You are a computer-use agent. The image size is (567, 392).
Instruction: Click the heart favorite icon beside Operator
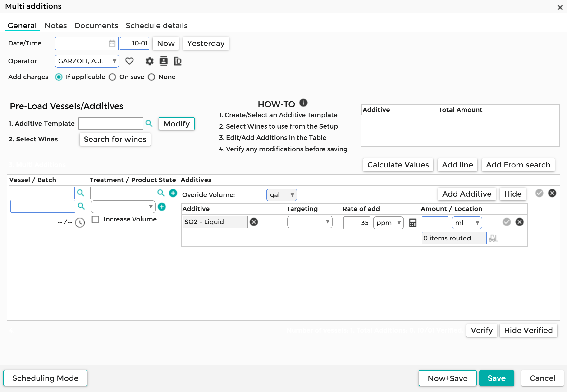(129, 61)
